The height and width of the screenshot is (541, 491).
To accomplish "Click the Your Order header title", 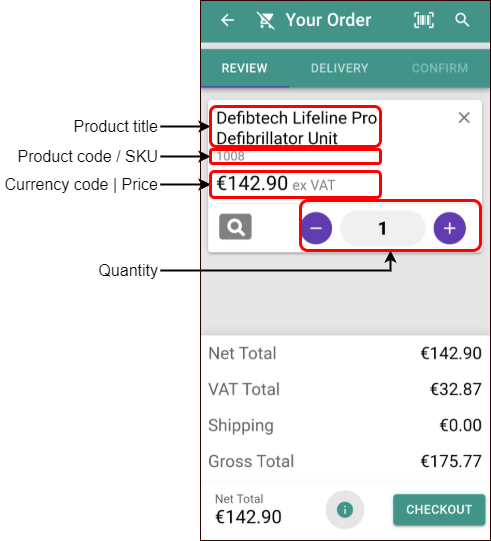I will click(x=328, y=20).
